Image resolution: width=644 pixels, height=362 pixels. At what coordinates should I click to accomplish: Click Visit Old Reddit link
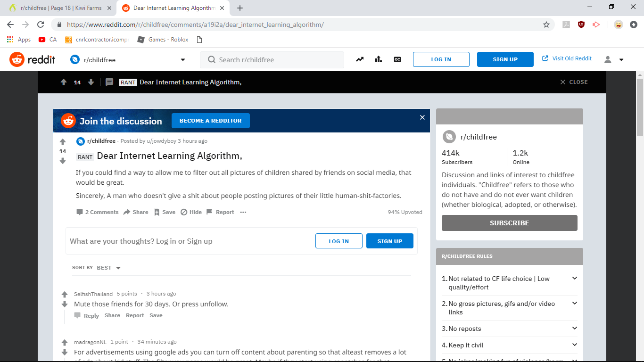[x=567, y=58]
